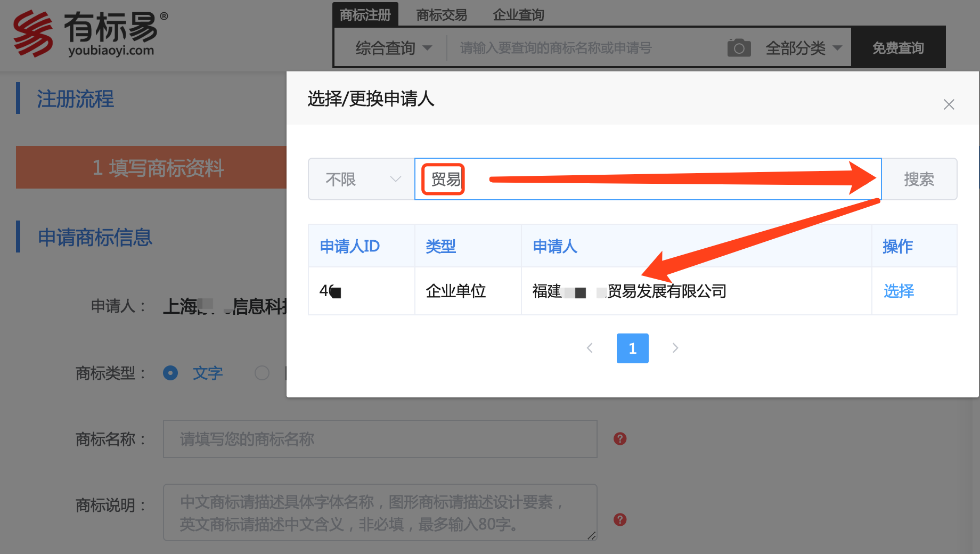Click the 申请商标信息 heading

click(x=95, y=237)
